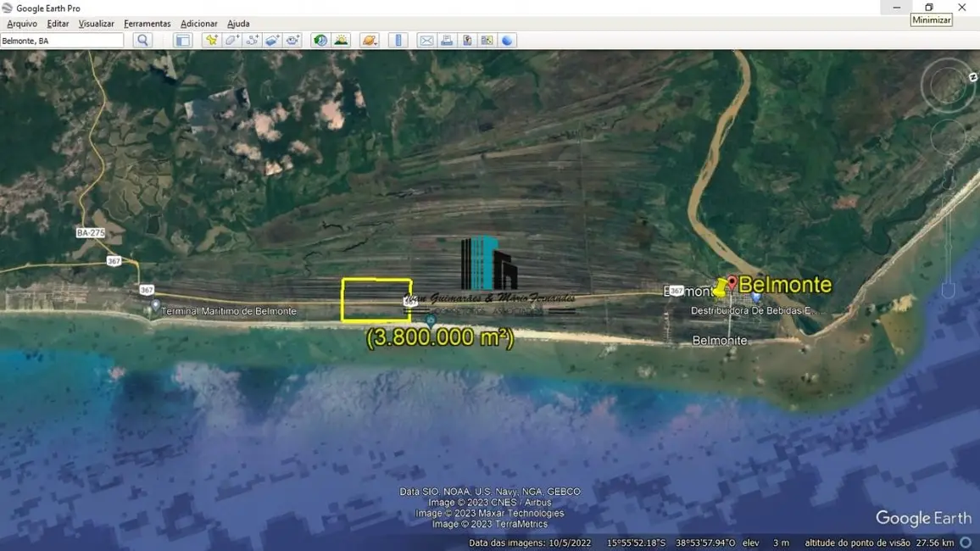Image resolution: width=980 pixels, height=551 pixels.
Task: Click the email envelope icon
Action: pos(426,41)
